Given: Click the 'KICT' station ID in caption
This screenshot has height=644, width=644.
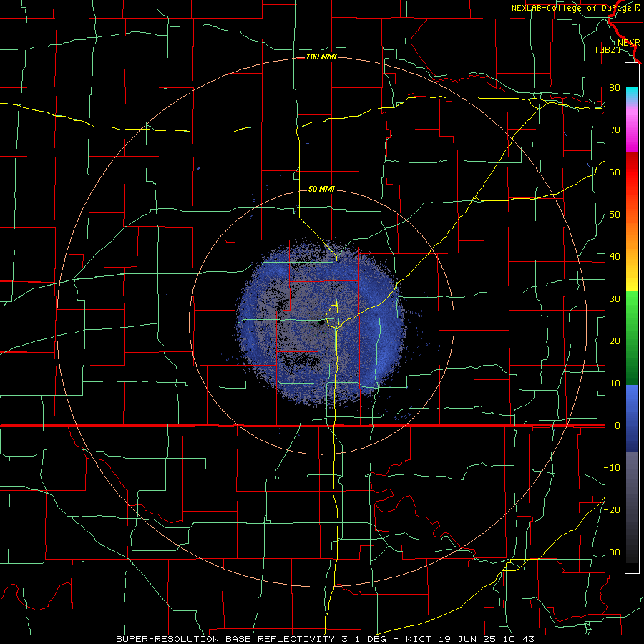Looking at the screenshot, I should [x=421, y=639].
